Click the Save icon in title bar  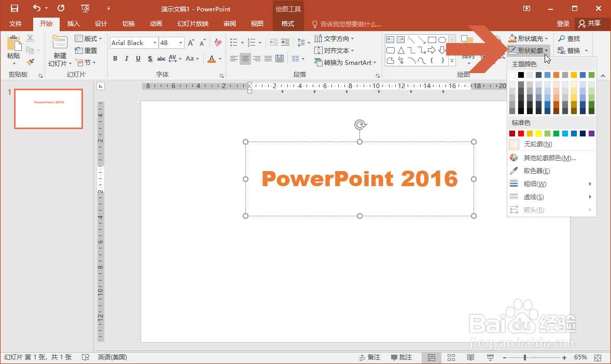tap(15, 8)
